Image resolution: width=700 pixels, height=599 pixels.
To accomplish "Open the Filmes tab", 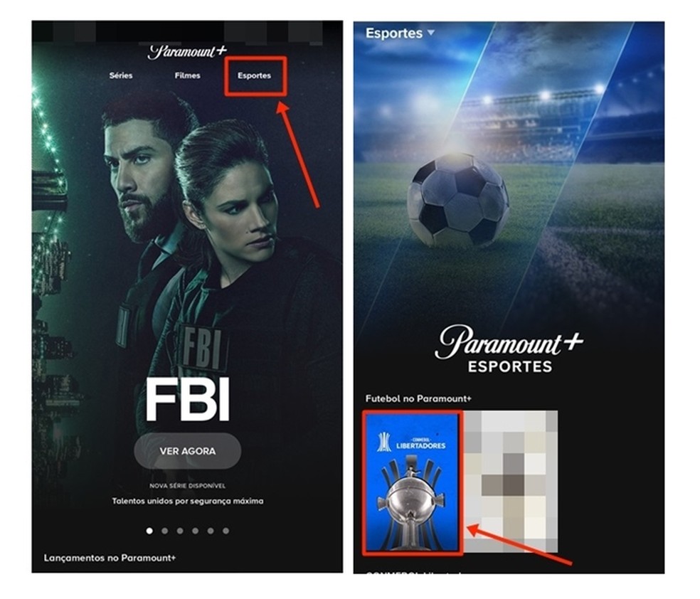I will (x=188, y=75).
